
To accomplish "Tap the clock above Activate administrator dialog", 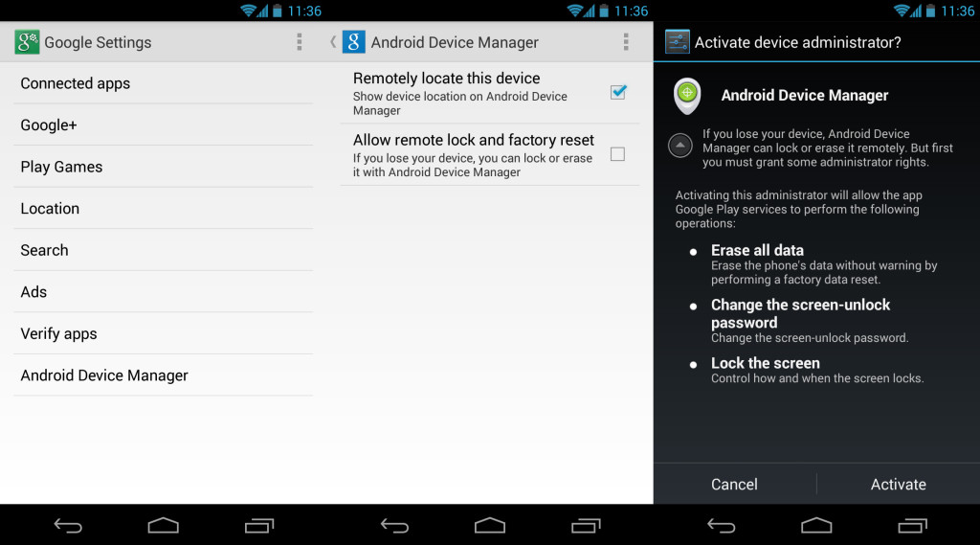I will coord(957,11).
